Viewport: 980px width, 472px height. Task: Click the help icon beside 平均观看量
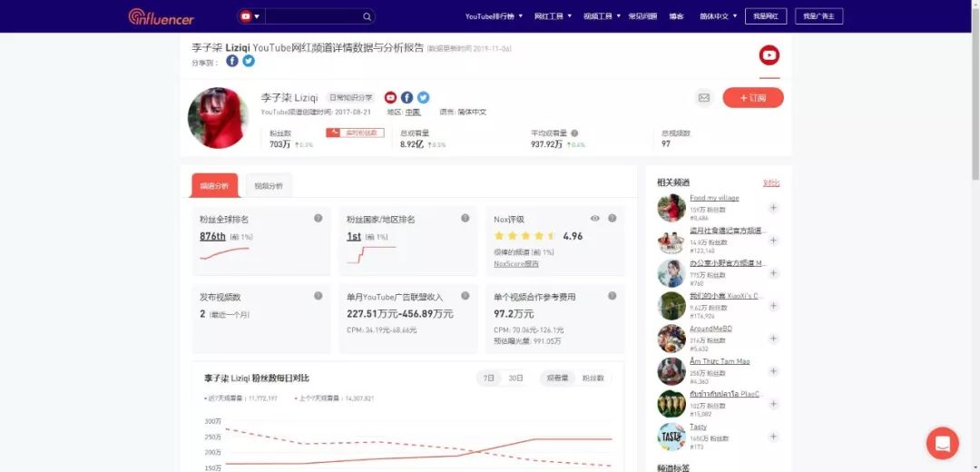[x=574, y=133]
